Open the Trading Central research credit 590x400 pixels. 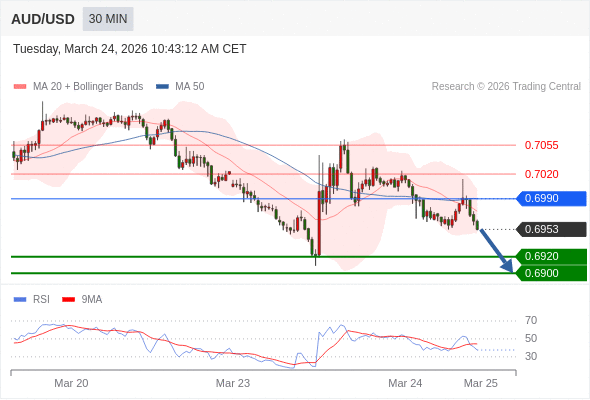pyautogui.click(x=506, y=87)
